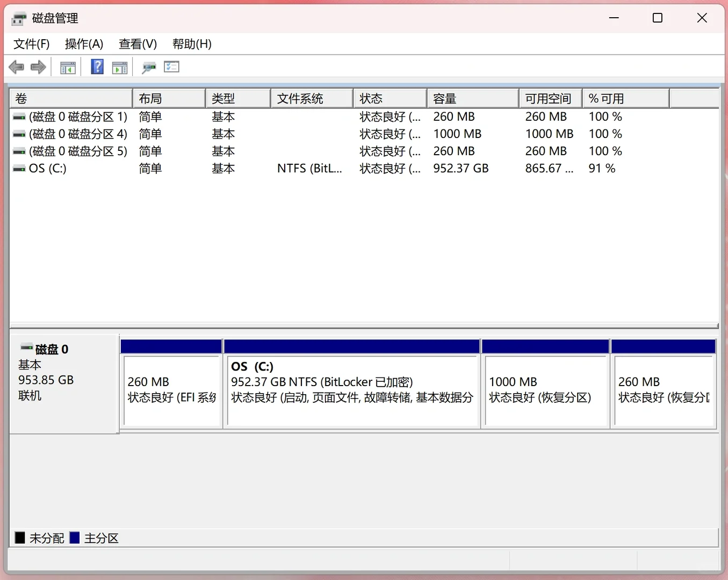The image size is (728, 580).
Task: Click the 91 % available cell
Action: click(602, 169)
